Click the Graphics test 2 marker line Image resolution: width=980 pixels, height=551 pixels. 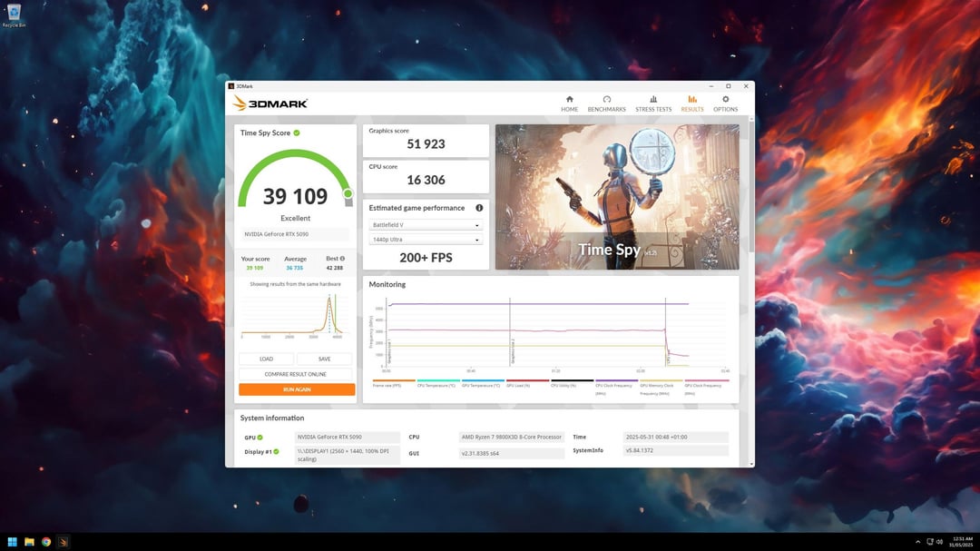[510, 332]
